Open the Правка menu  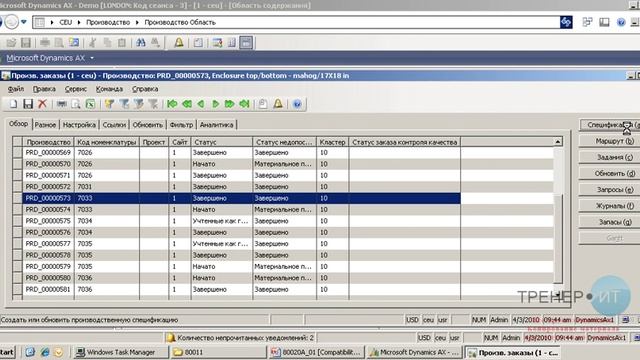(x=44, y=89)
